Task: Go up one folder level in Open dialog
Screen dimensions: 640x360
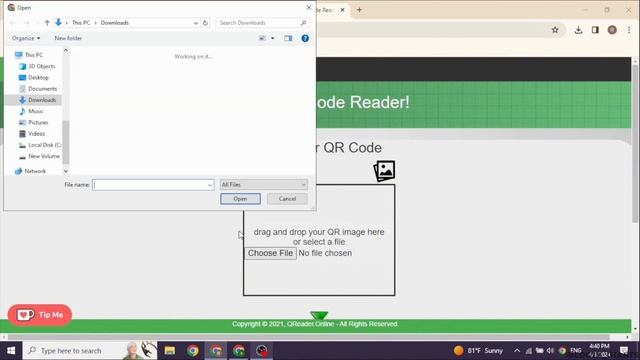Action: [x=47, y=23]
